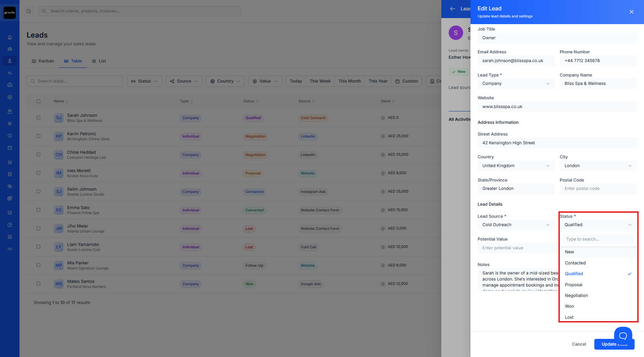Check the Chloe Haddad row checkbox

pyautogui.click(x=38, y=155)
